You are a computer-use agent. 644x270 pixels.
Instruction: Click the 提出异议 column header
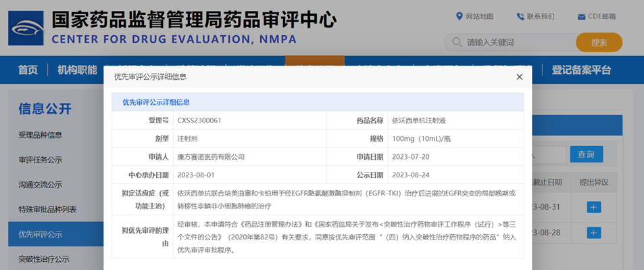(593, 182)
